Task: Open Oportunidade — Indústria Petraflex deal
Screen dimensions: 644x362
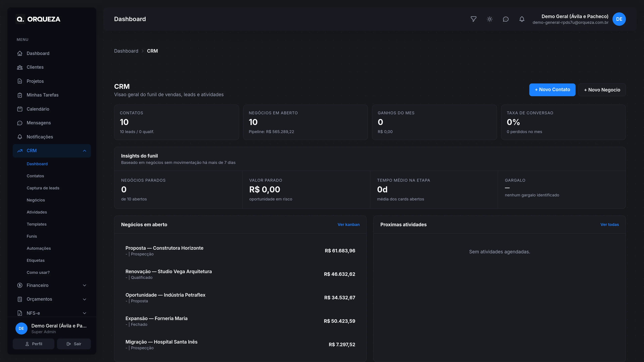Action: pos(240,298)
